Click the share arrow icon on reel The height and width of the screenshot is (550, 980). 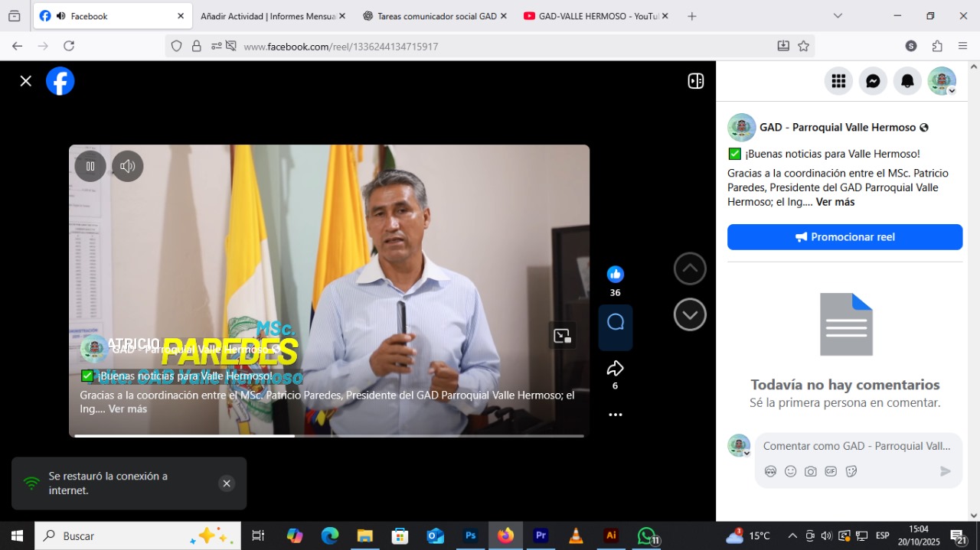615,369
